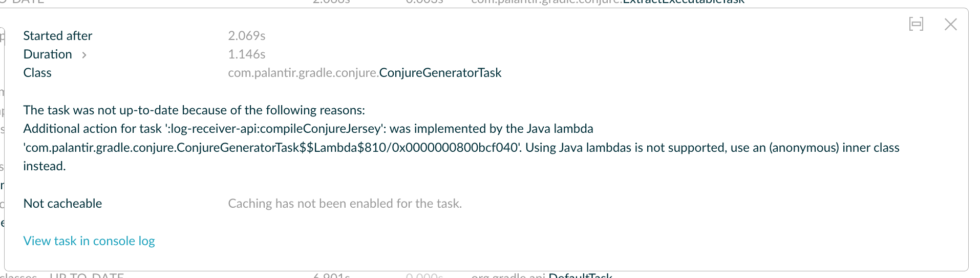Click the UP-TO-DATE status below the panel
The height and width of the screenshot is (278, 980).
87,276
